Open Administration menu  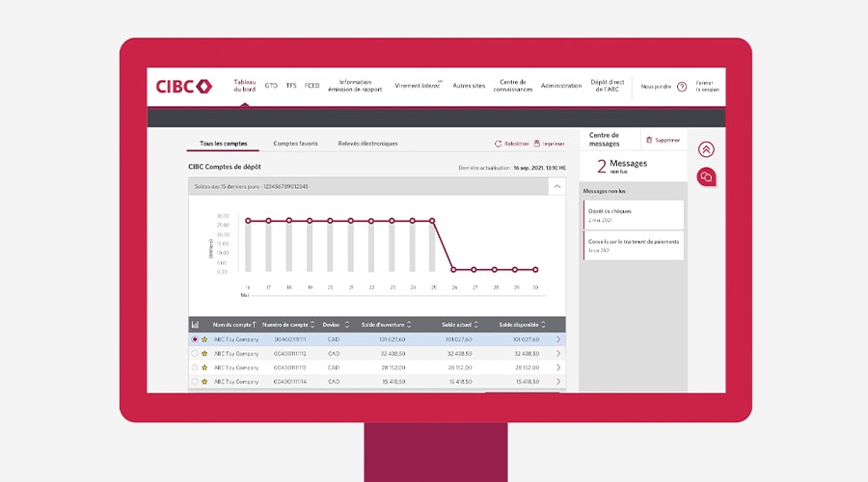(561, 86)
